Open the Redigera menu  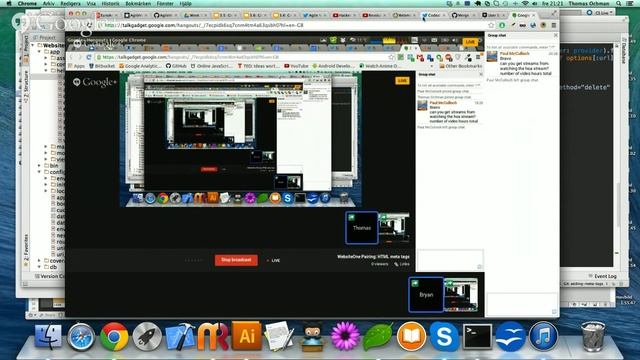[70, 3]
